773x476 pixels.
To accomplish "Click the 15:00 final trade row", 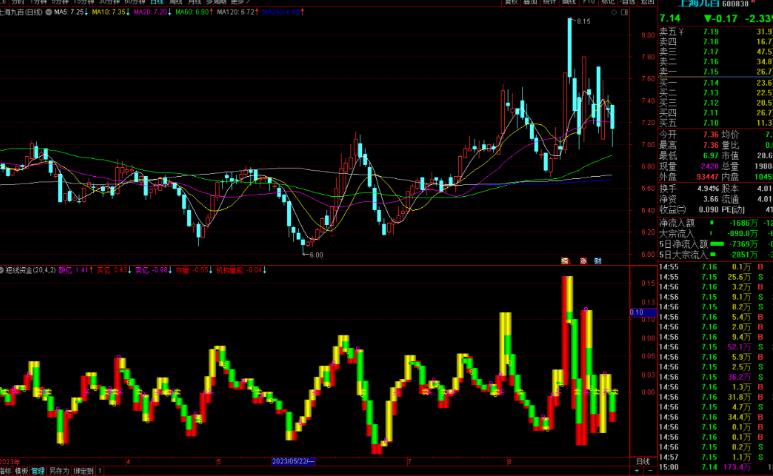I will click(716, 467).
